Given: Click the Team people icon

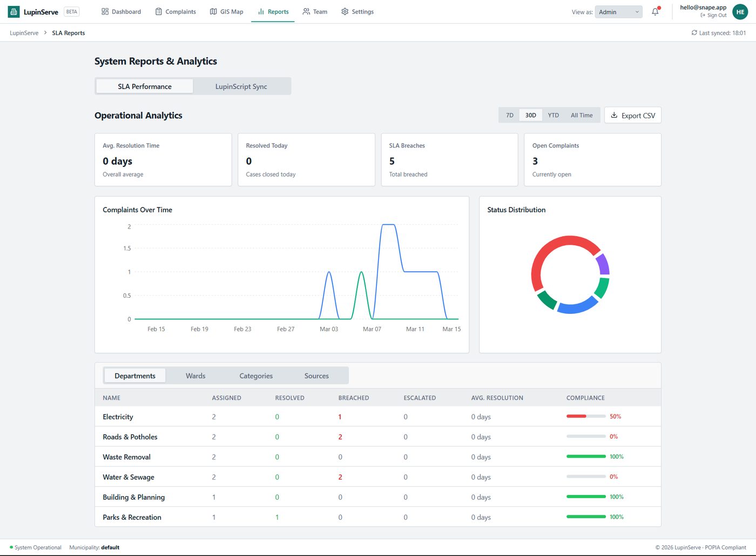Looking at the screenshot, I should click(x=306, y=11).
